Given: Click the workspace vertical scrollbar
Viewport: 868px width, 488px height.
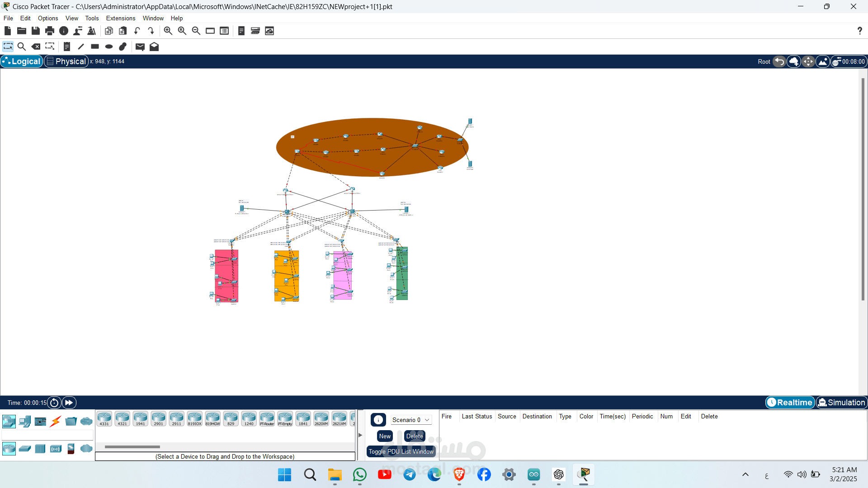Looking at the screenshot, I should [863, 189].
